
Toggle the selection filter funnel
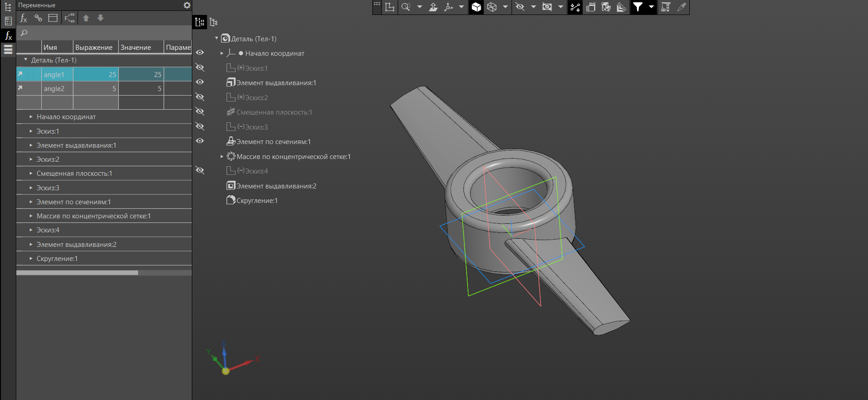click(638, 7)
